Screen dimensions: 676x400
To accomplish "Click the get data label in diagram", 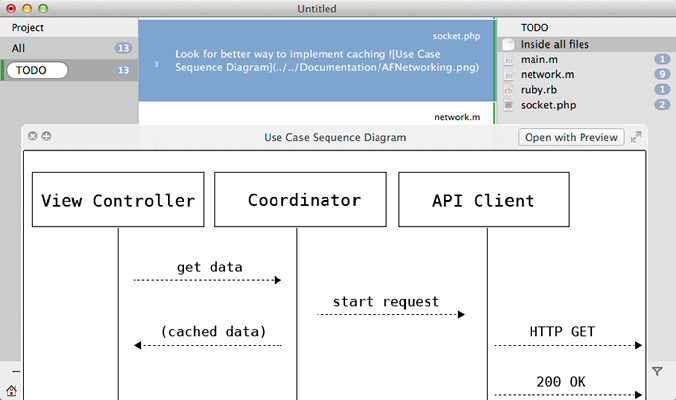I will [x=210, y=268].
